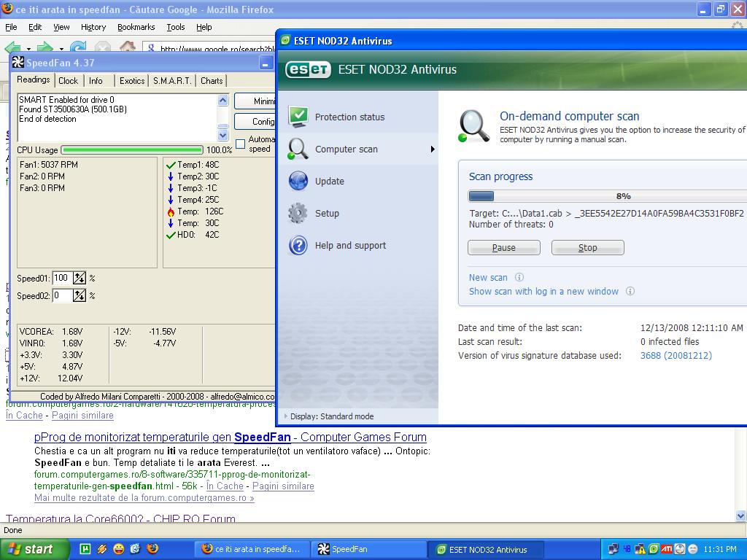This screenshot has width=747, height=560.
Task: Adjust the Speed02 spinner arrows
Action: 80,295
